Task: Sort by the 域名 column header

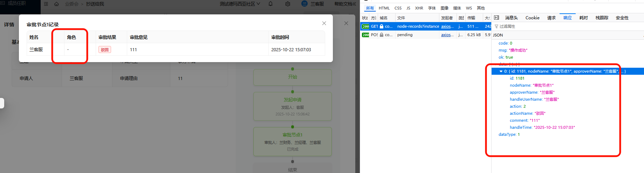Action: 386,18
